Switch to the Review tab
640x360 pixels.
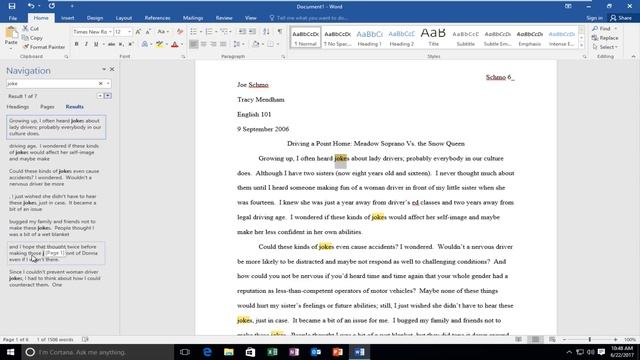224,18
